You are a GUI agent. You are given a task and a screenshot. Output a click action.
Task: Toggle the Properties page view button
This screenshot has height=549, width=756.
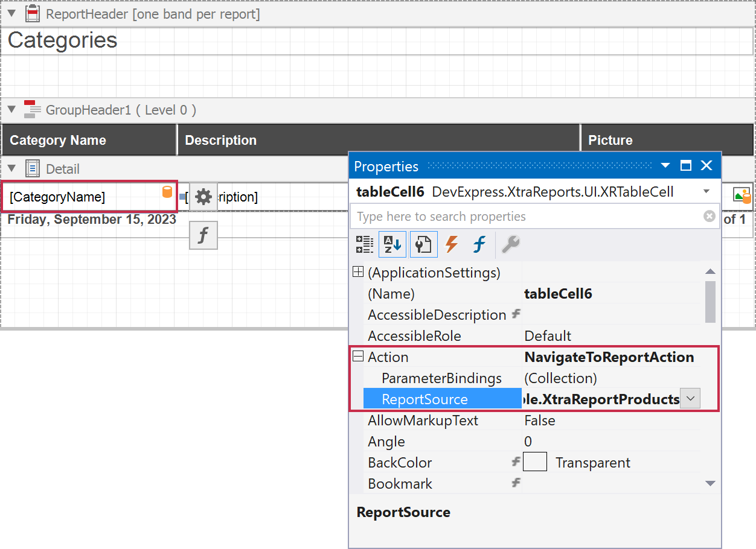pyautogui.click(x=423, y=244)
